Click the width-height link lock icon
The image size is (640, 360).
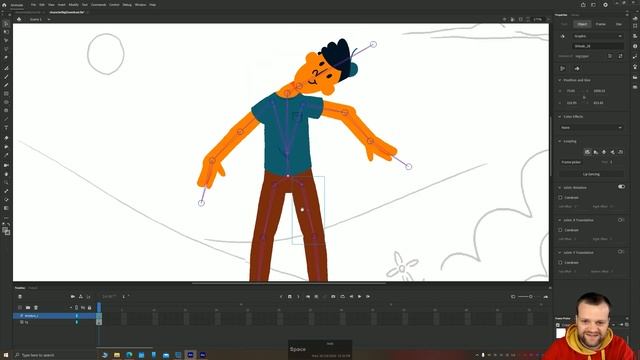pos(584,97)
